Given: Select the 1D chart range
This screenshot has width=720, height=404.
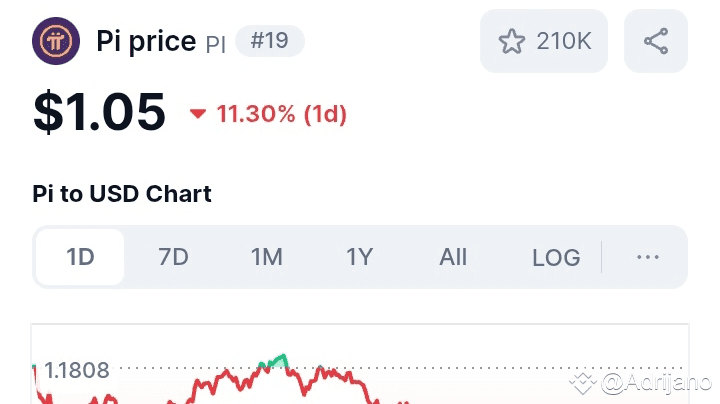Looking at the screenshot, I should [80, 257].
